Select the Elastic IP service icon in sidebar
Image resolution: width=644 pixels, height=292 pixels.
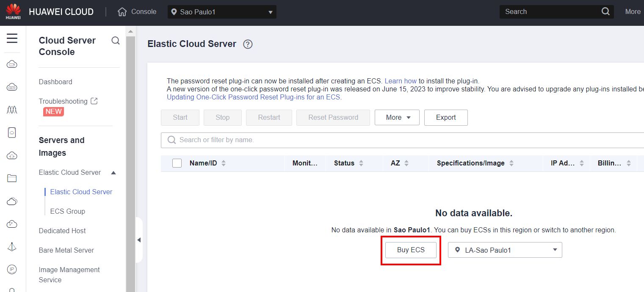click(12, 269)
